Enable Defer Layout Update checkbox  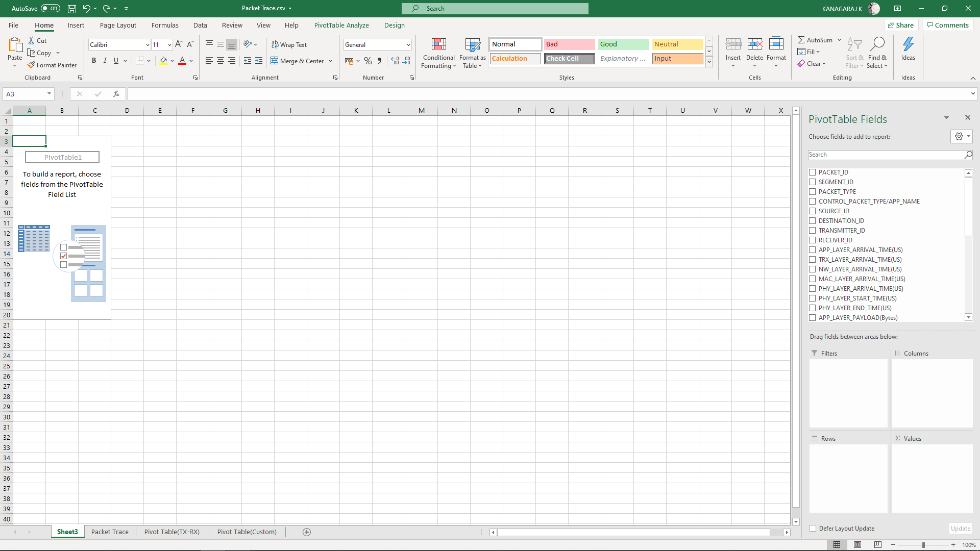coord(813,529)
